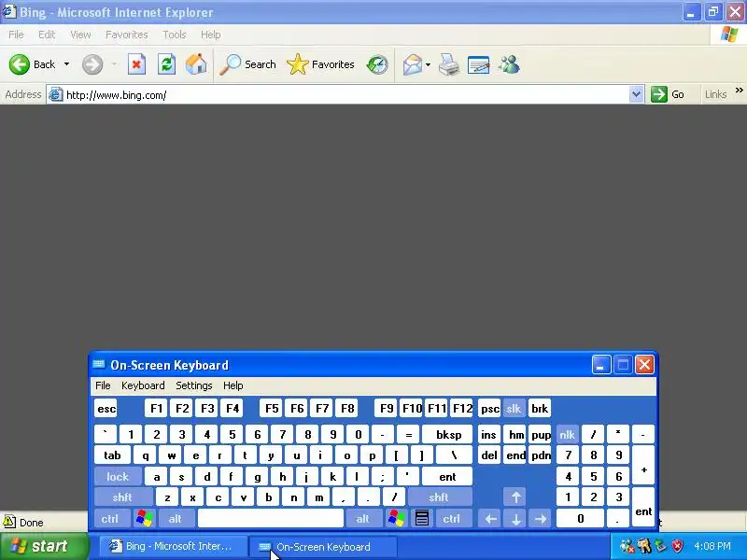The height and width of the screenshot is (560, 747).
Task: Open Internet Explorer File menu
Action: [x=16, y=35]
